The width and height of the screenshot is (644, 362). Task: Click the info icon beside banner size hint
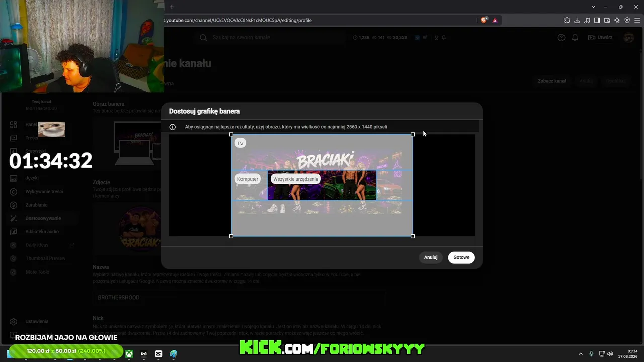point(173,127)
